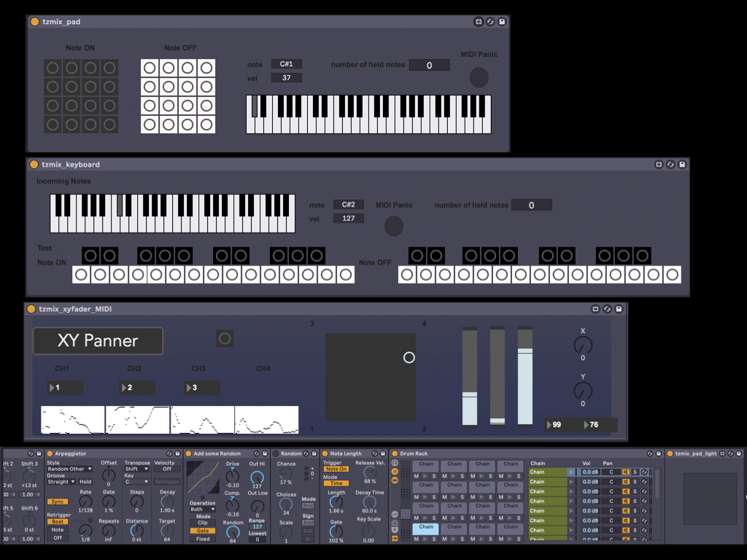
Task: Expand the Operation dropdown set to Both
Action: [202, 510]
